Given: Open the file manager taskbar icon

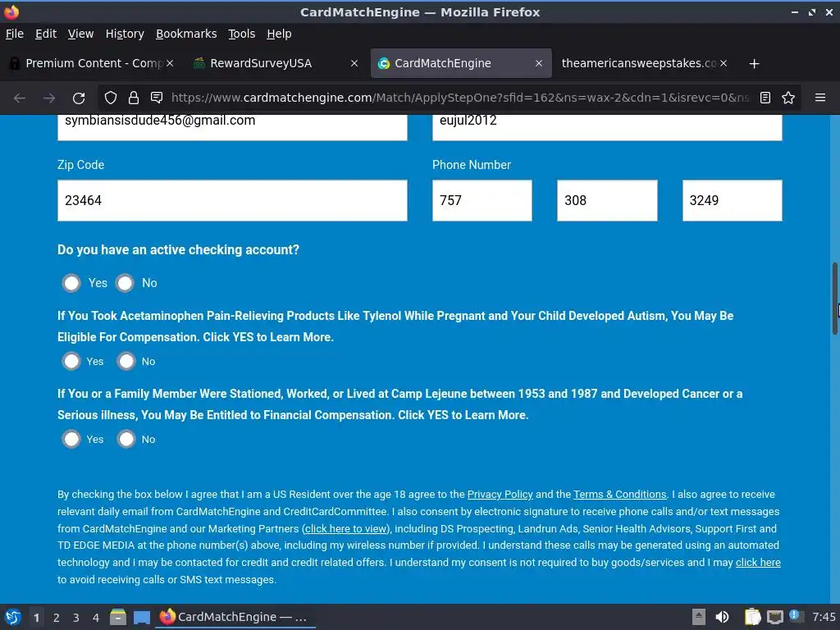Looking at the screenshot, I should pos(118,617).
